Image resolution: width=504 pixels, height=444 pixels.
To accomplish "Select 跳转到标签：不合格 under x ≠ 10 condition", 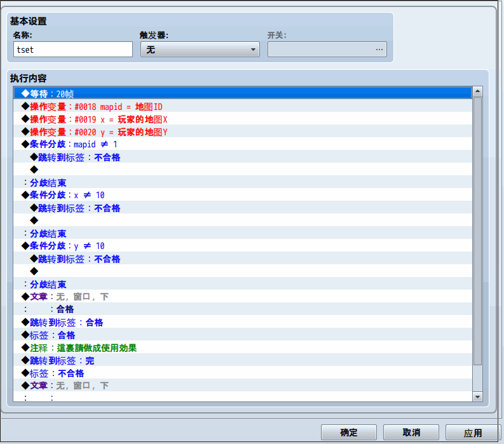I will click(243, 208).
